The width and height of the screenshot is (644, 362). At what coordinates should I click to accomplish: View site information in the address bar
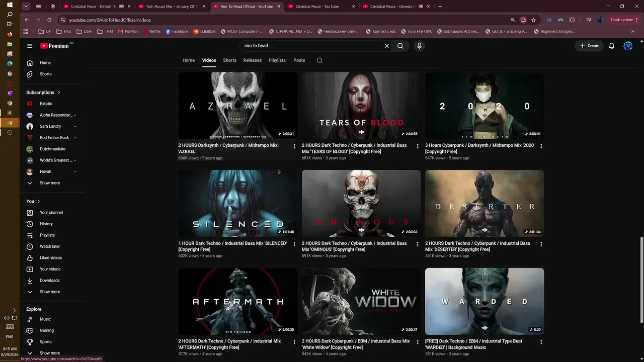[x=63, y=20]
